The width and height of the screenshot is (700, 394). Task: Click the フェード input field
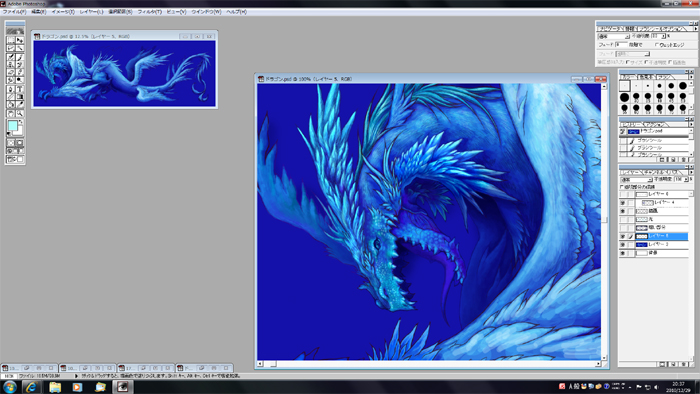coord(621,45)
